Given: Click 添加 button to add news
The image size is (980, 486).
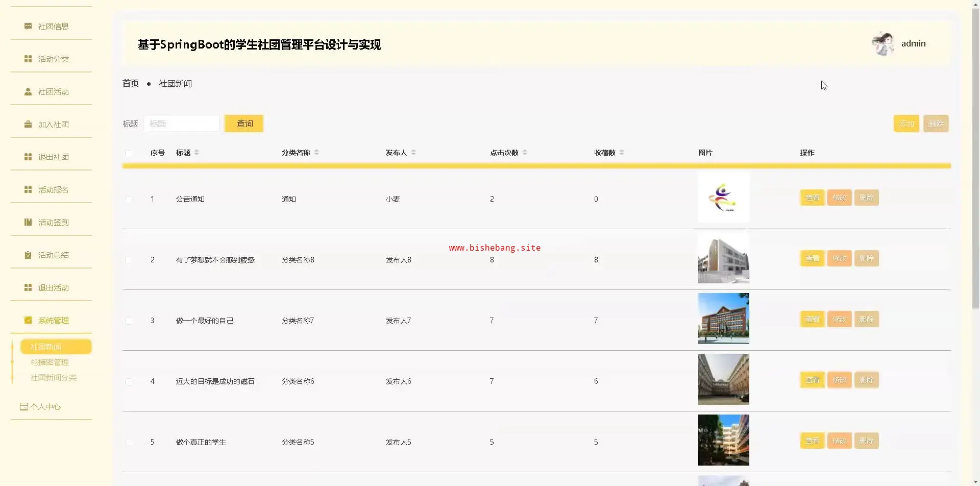Looking at the screenshot, I should 906,124.
